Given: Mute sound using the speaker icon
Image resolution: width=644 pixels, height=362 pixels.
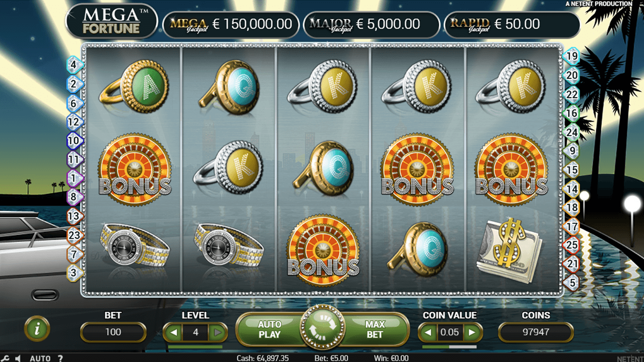Looking at the screenshot, I should 17,358.
